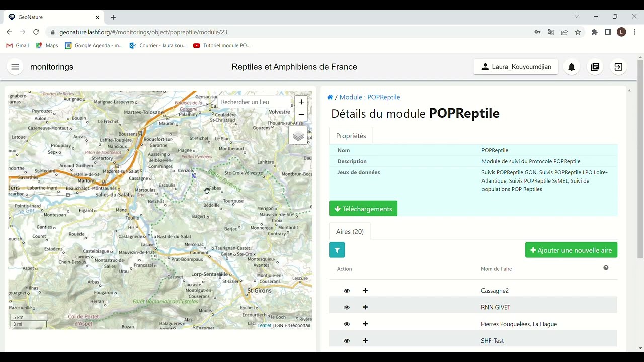Open Gmail bookmark

17,45
